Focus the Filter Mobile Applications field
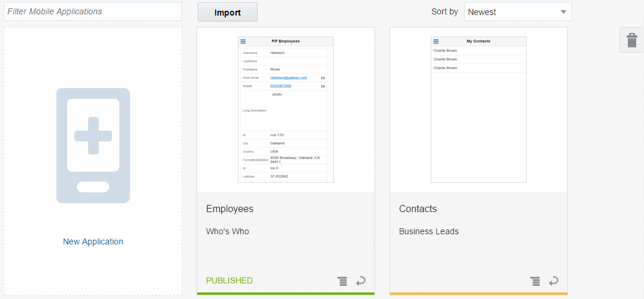This screenshot has width=644, height=299. tap(93, 11)
